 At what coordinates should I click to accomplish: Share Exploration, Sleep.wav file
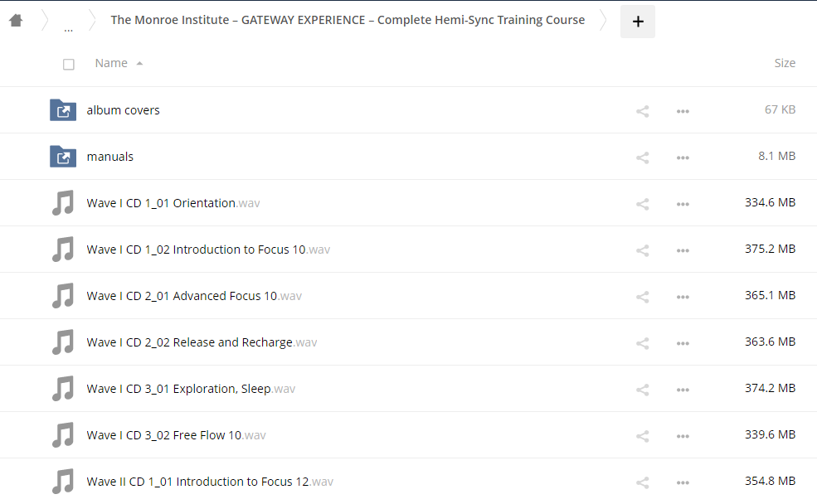point(643,389)
